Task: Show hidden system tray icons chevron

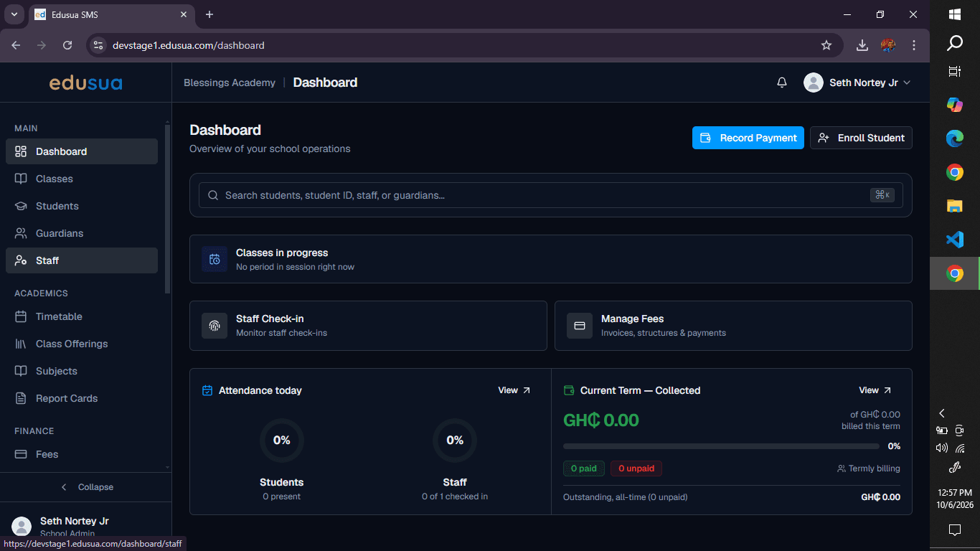Action: (x=942, y=413)
